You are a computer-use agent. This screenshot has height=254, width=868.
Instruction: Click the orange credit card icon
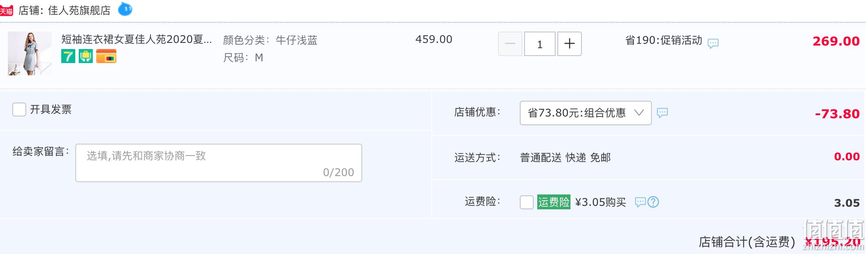pos(106,56)
